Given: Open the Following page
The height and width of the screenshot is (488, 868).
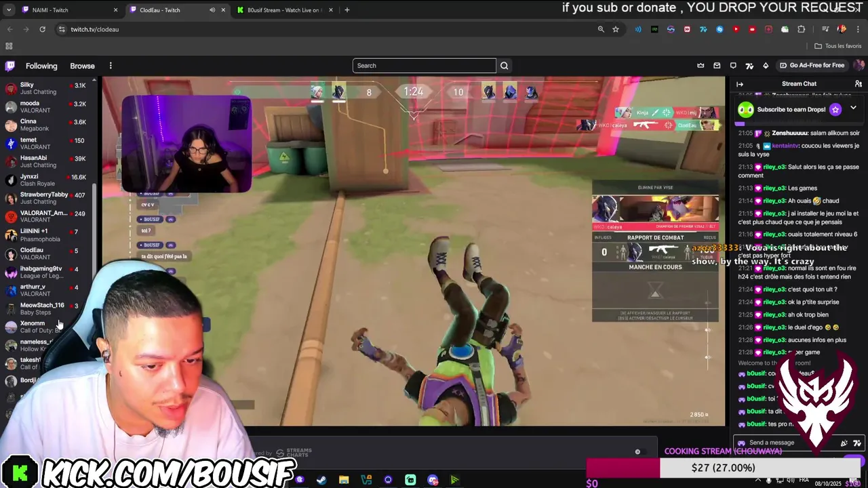Looking at the screenshot, I should 41,66.
